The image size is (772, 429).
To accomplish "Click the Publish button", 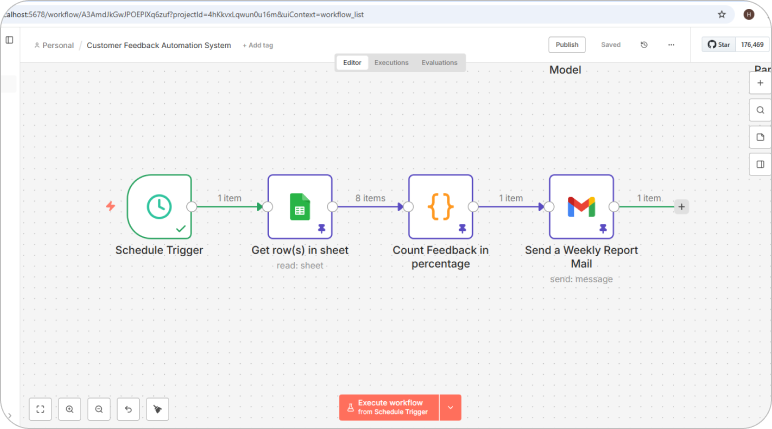I will click(x=567, y=45).
